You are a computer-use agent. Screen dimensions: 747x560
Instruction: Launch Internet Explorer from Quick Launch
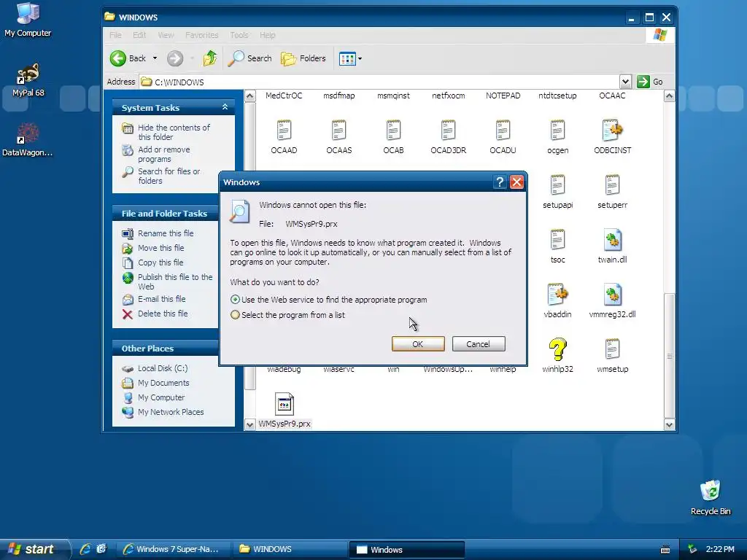pos(86,549)
